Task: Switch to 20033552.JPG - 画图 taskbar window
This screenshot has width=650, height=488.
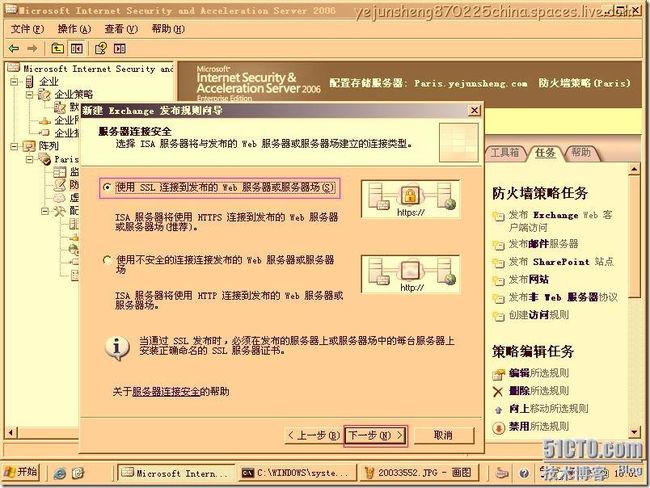Action: click(419, 473)
